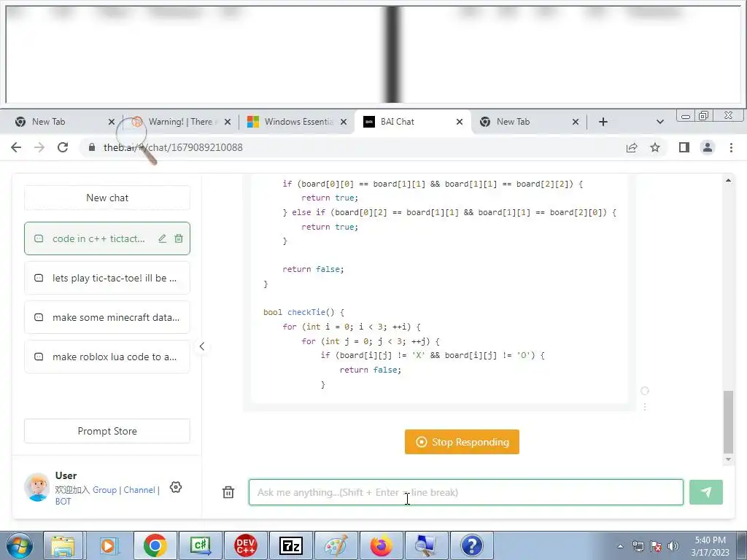Open the magnifier tool taskbar icon
The height and width of the screenshot is (560, 747).
coord(425,545)
